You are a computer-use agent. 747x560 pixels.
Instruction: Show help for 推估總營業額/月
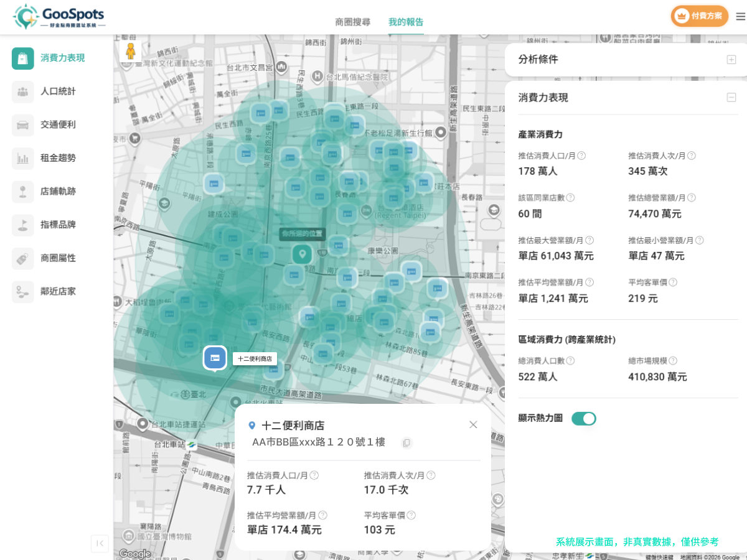[x=691, y=198]
